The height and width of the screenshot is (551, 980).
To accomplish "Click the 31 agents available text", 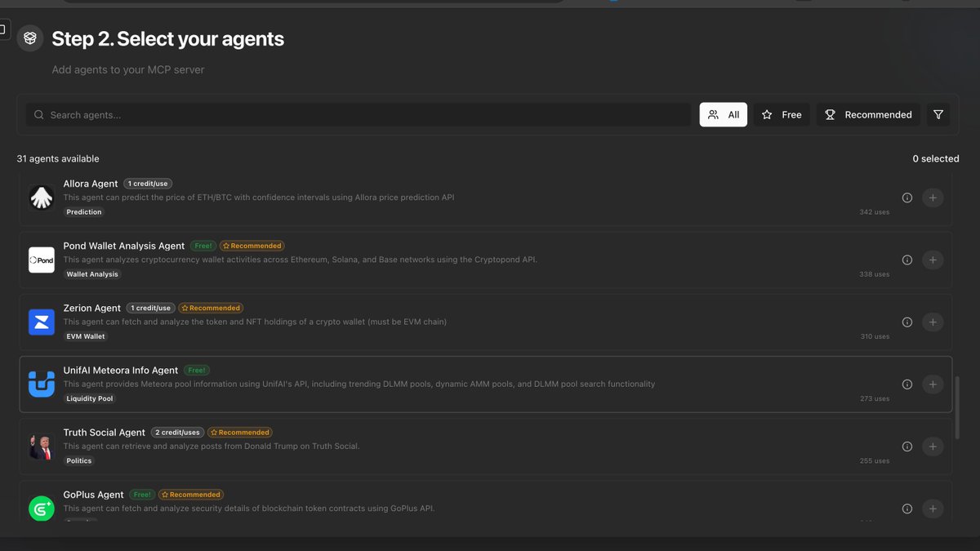I will click(58, 158).
